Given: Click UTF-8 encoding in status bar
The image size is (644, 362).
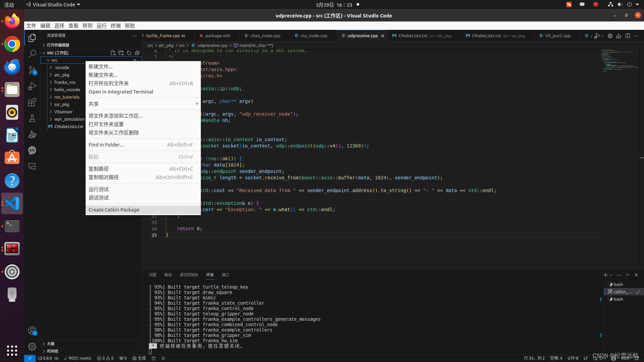Looking at the screenshot, I should coord(573,358).
